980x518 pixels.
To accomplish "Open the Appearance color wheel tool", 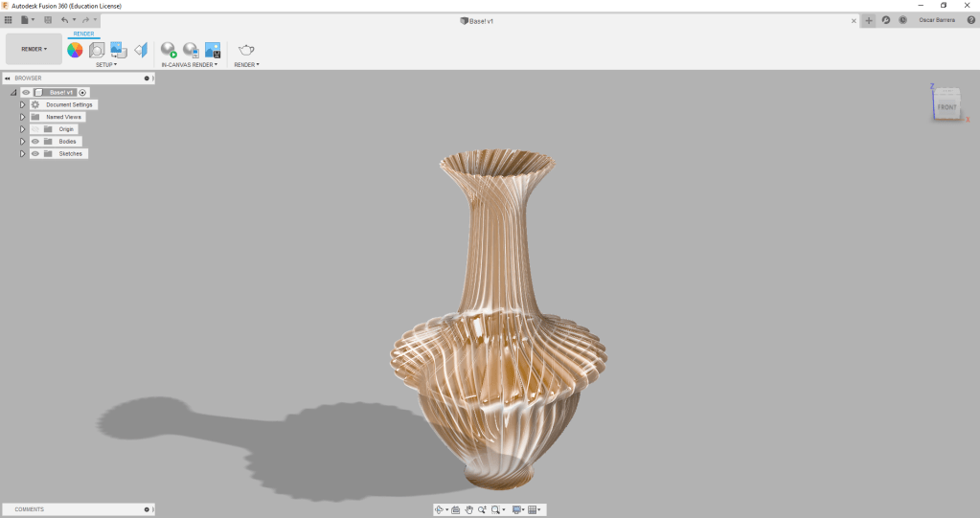I will click(x=75, y=50).
